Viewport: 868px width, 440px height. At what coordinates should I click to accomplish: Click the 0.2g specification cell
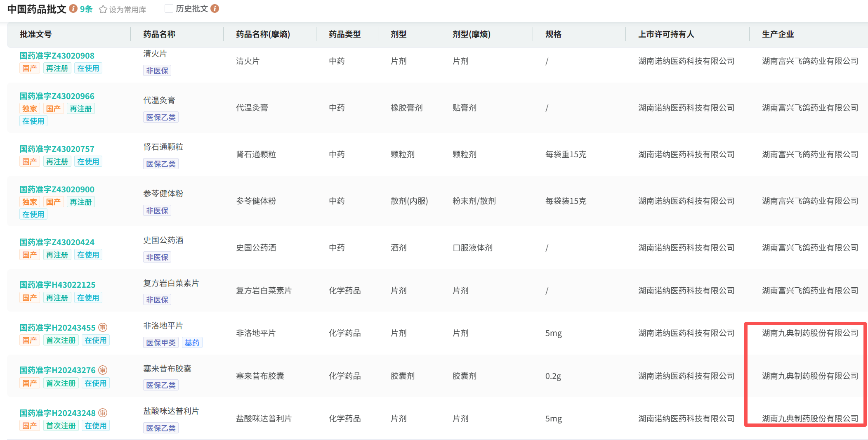click(x=553, y=376)
